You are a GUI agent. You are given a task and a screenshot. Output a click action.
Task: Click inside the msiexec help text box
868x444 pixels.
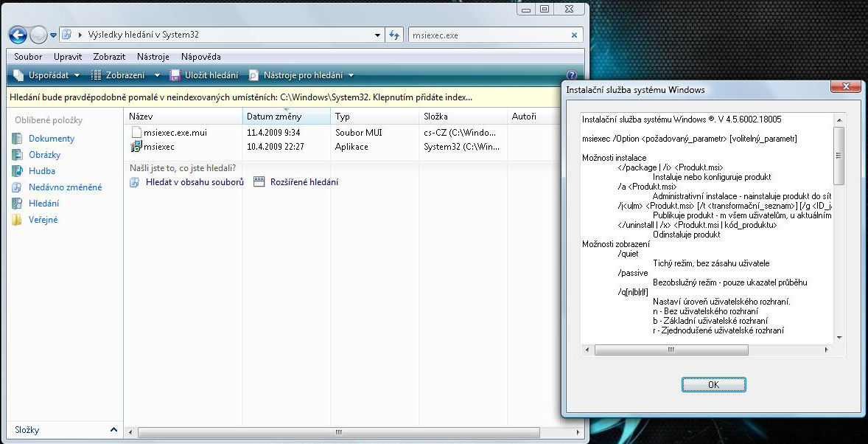[x=707, y=229]
